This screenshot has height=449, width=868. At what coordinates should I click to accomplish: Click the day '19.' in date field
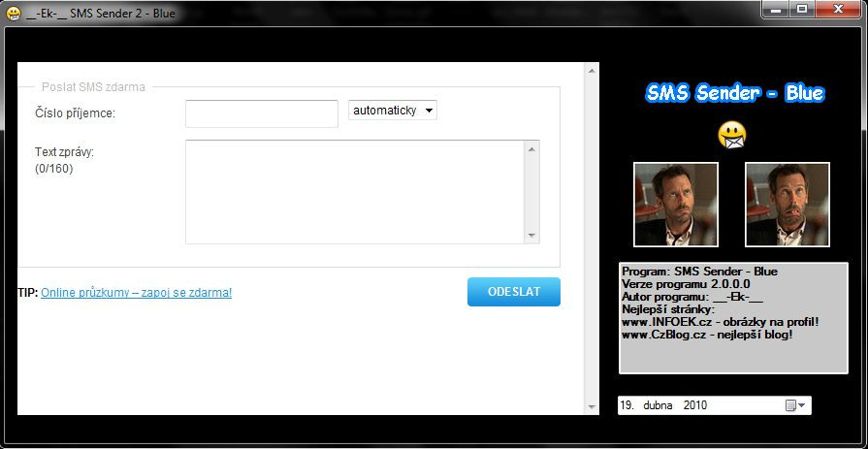tap(627, 405)
